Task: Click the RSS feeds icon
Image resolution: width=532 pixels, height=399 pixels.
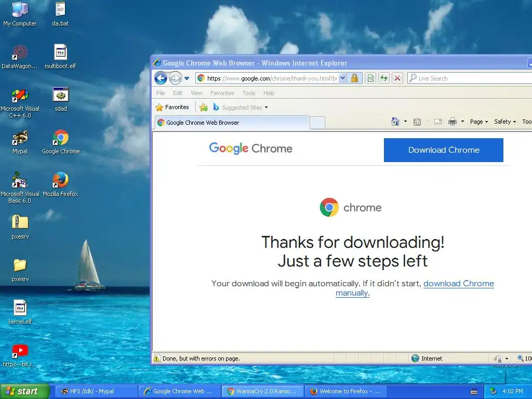Action: 417,122
